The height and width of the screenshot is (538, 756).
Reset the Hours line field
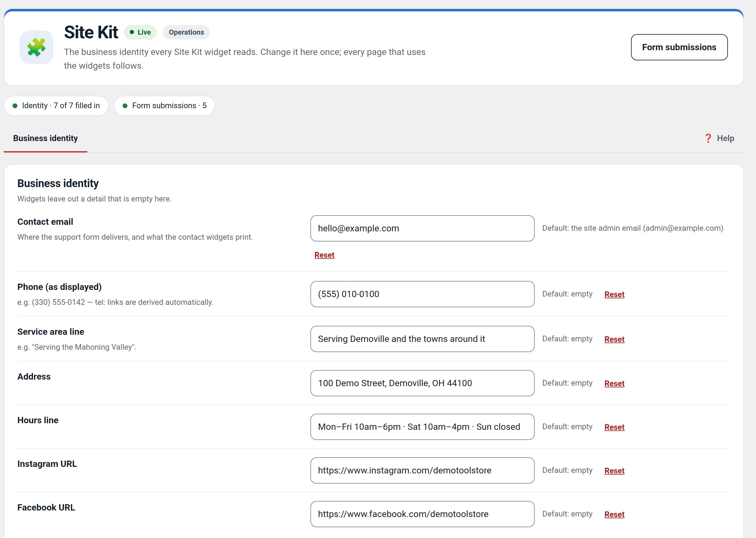614,427
